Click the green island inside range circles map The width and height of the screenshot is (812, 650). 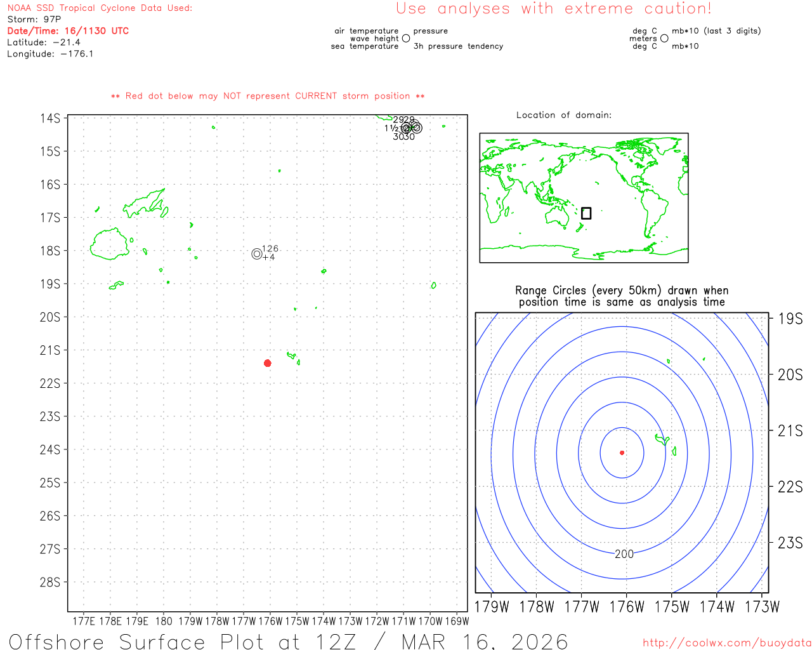[662, 439]
